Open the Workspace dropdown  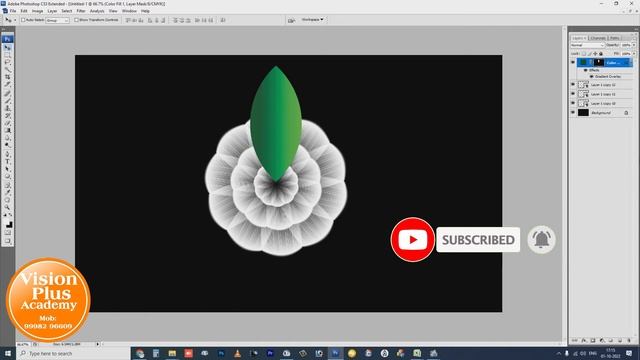[312, 20]
